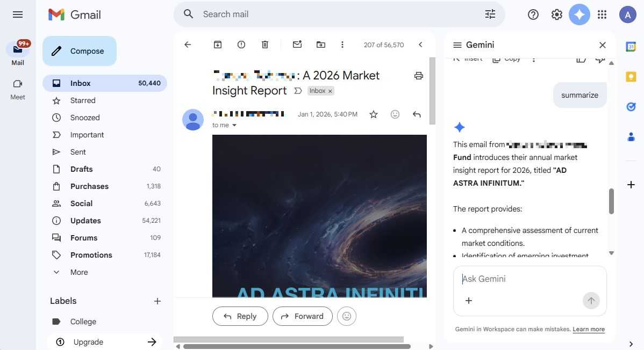The width and height of the screenshot is (644, 350).
Task: Send the Gemini prompt arrow button
Action: [591, 301]
